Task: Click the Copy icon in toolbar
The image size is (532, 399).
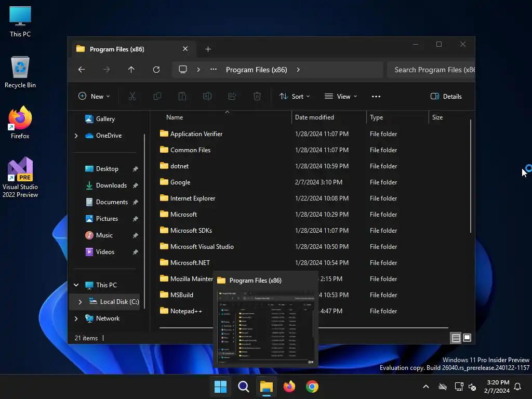Action: click(157, 96)
